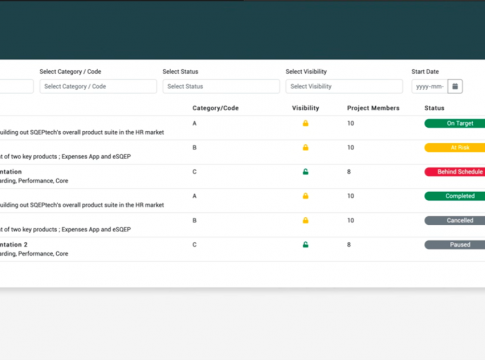Click 'ntation' project title in Behind Schedule row

11,172
